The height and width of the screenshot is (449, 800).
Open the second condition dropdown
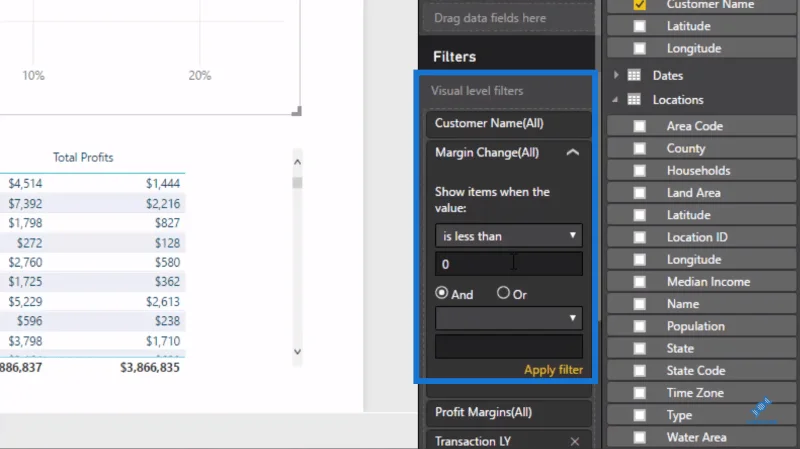tap(509, 318)
